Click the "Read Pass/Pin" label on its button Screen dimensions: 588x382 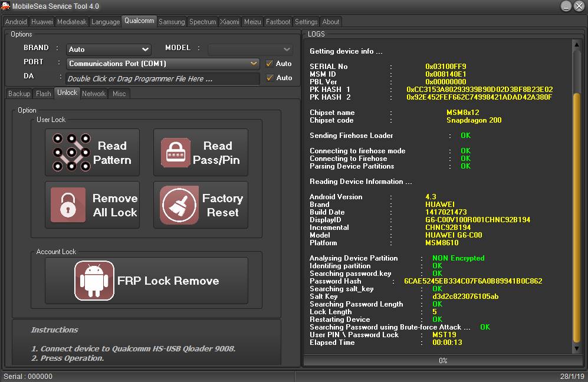coord(216,153)
